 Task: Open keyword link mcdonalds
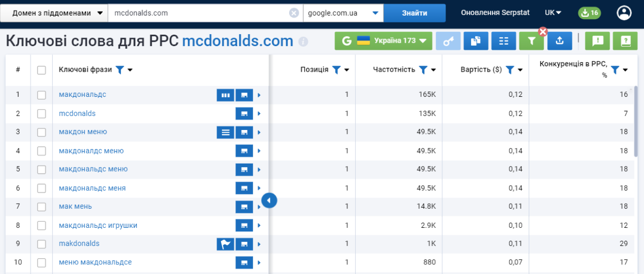(77, 113)
